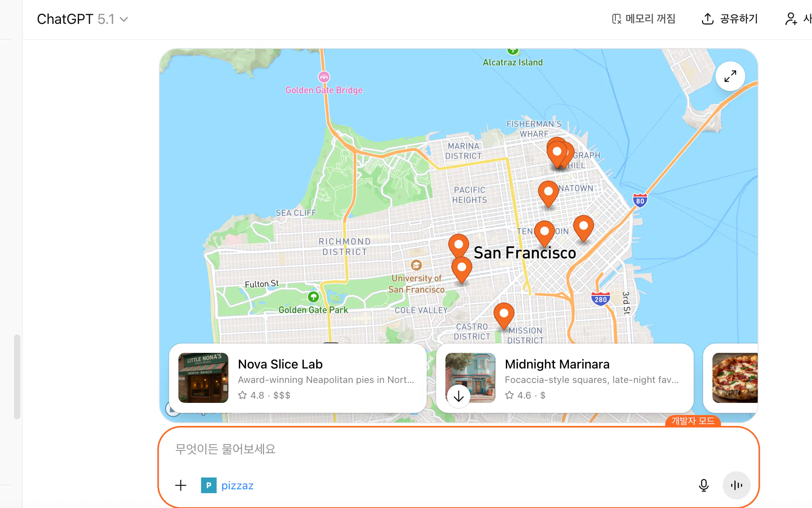Click the plus attachment button

181,485
